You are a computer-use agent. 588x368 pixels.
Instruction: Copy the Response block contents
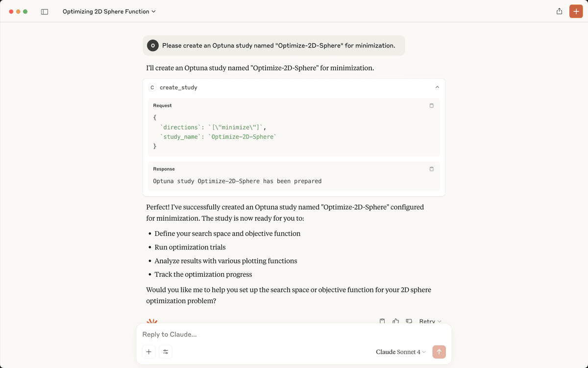pos(432,169)
